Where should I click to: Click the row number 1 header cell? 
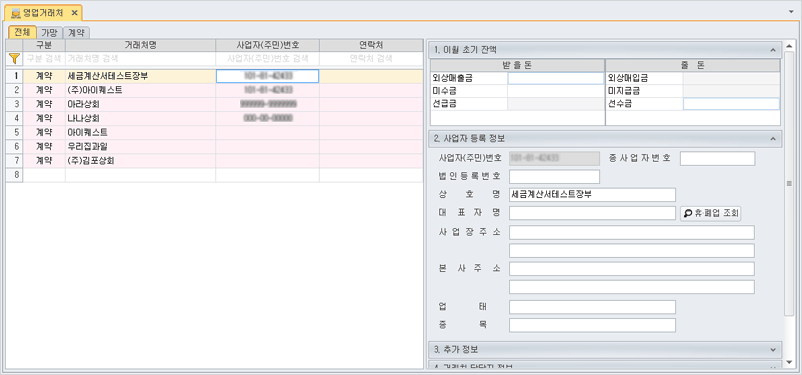[x=14, y=76]
